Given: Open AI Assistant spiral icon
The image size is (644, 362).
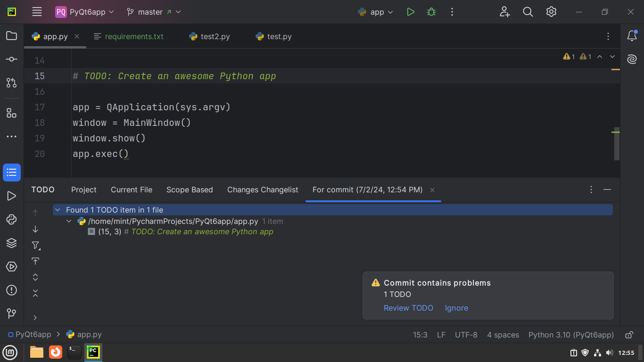Looking at the screenshot, I should coord(632,59).
